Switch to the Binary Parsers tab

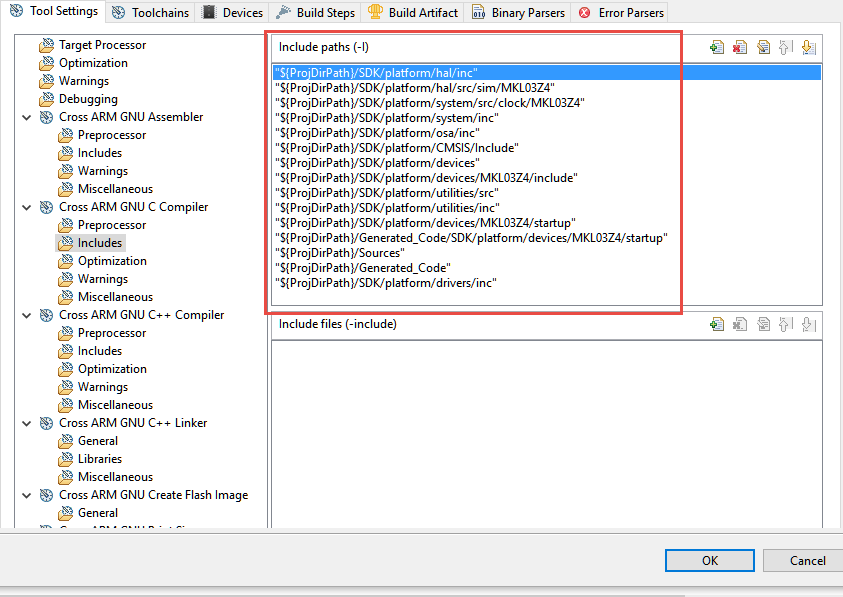[518, 12]
